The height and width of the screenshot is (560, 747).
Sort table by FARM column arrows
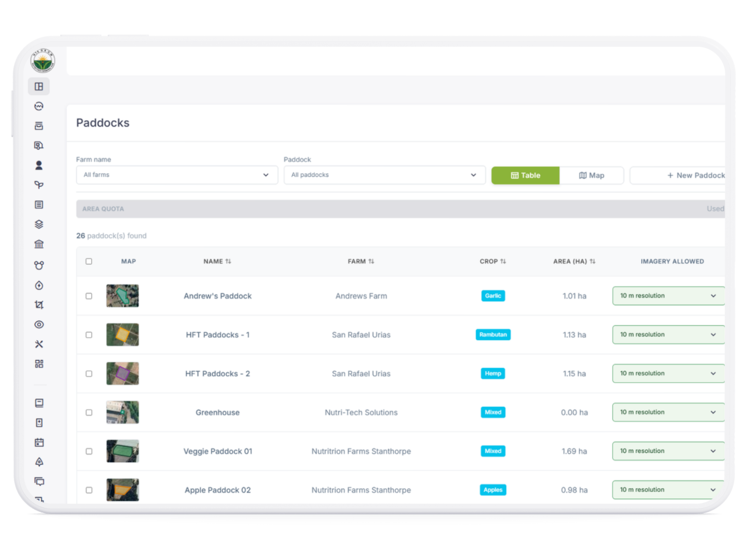pos(371,261)
